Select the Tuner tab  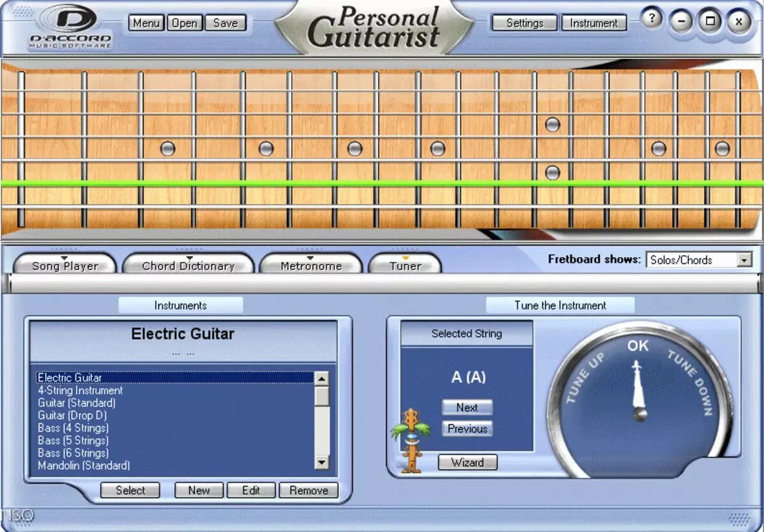(406, 265)
